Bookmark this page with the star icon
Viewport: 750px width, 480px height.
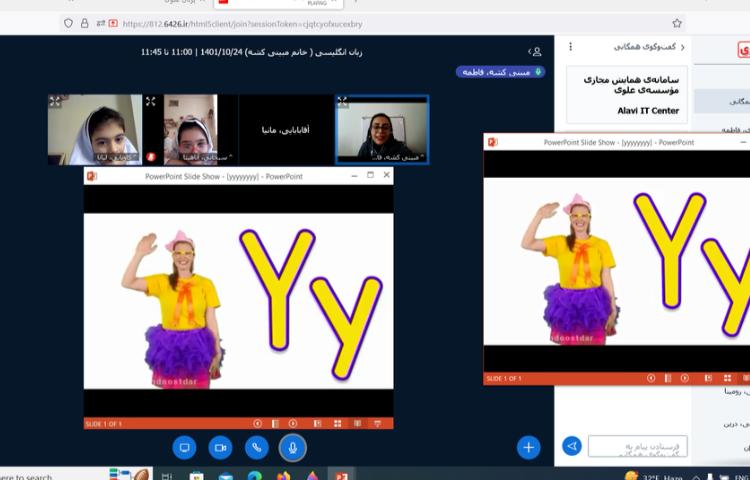click(x=677, y=23)
